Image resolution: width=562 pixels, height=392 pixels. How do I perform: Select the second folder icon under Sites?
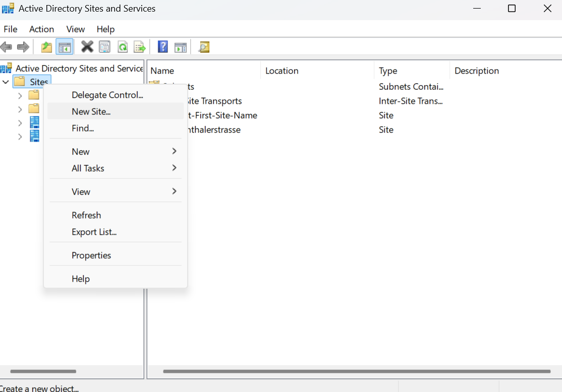pos(34,108)
